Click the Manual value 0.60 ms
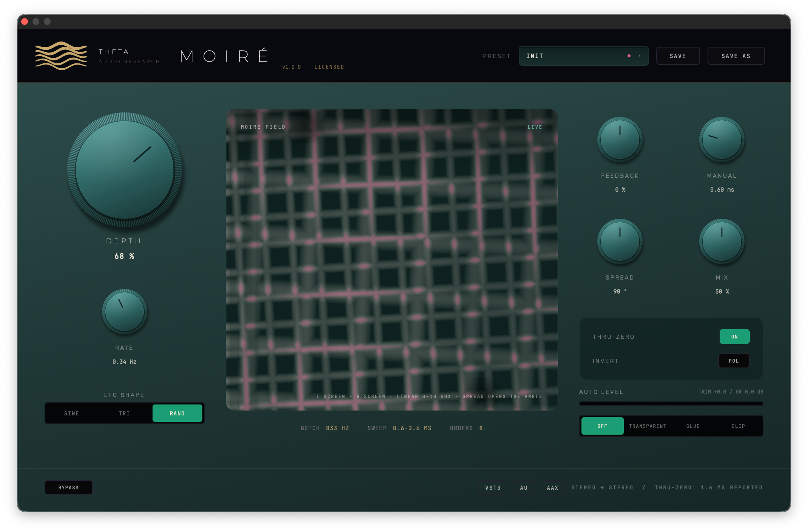The image size is (808, 532). pos(722,189)
